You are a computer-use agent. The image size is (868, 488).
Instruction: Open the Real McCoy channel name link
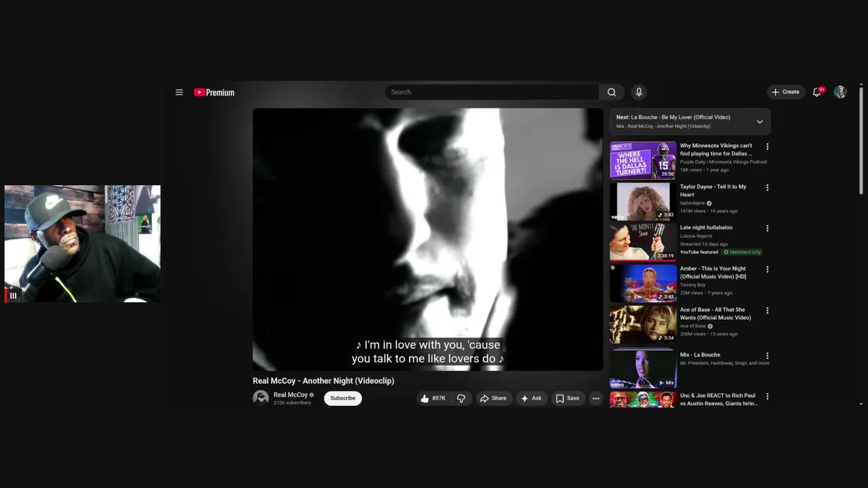click(x=290, y=394)
